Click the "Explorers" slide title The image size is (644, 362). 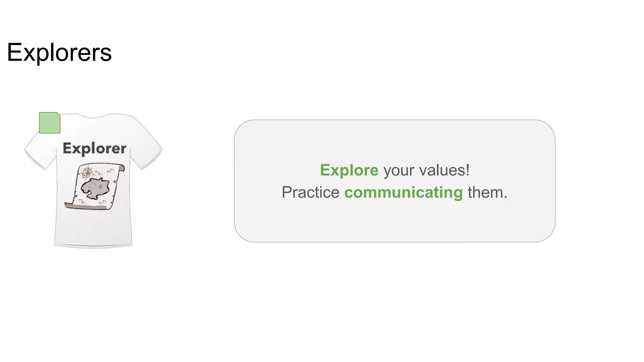(59, 52)
